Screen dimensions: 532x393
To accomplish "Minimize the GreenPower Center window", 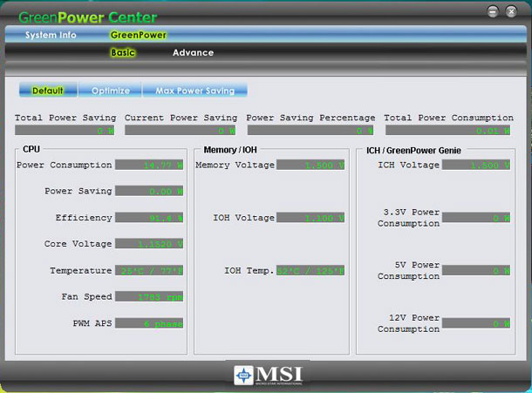I will [493, 12].
